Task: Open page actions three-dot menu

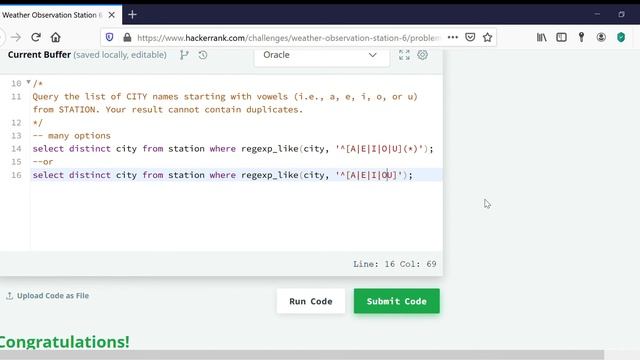Action: pyautogui.click(x=453, y=37)
